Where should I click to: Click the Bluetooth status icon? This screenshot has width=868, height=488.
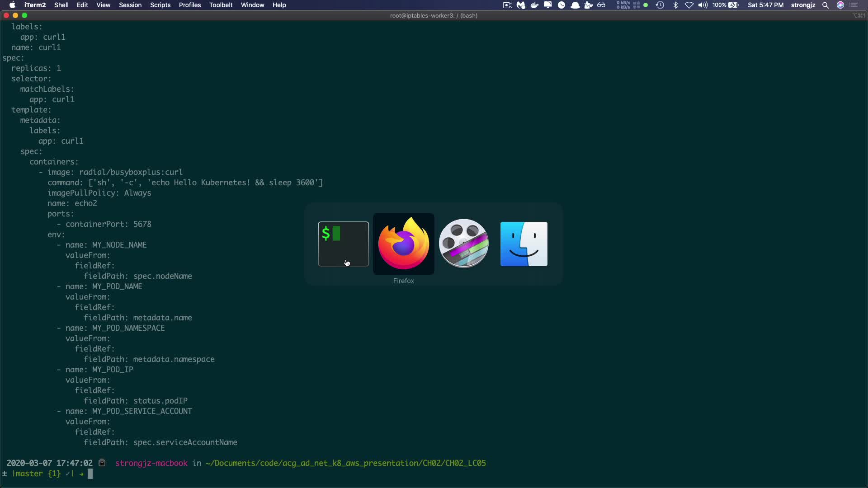(675, 5)
